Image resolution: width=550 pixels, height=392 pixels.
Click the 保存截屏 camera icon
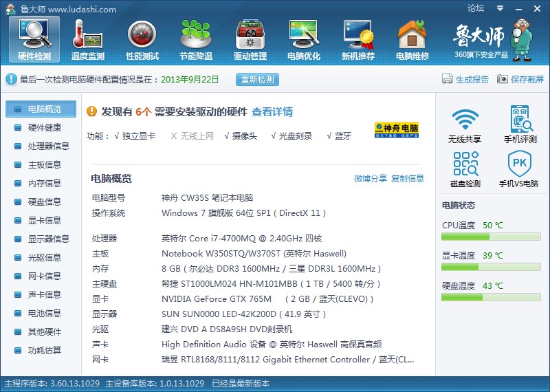point(503,79)
